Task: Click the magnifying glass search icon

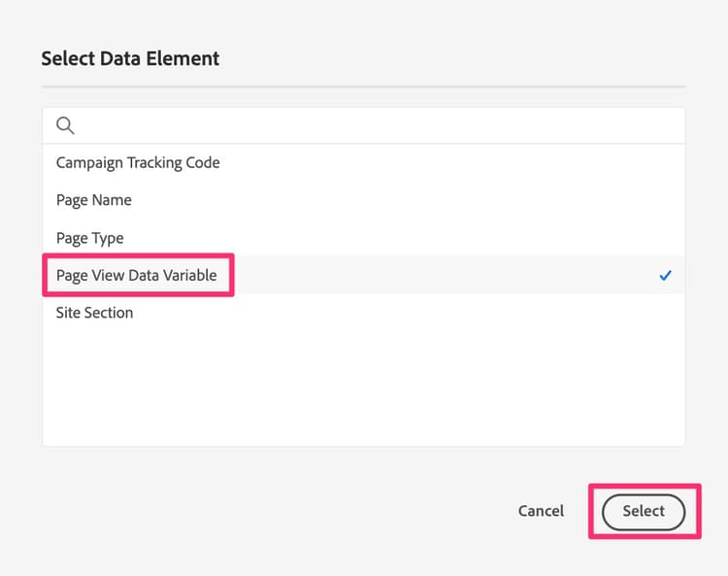Action: point(66,125)
